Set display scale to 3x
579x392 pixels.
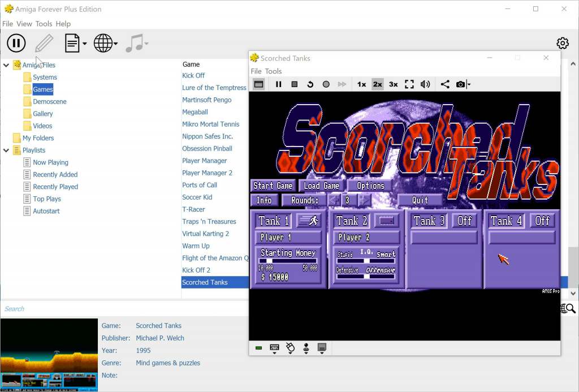point(394,84)
